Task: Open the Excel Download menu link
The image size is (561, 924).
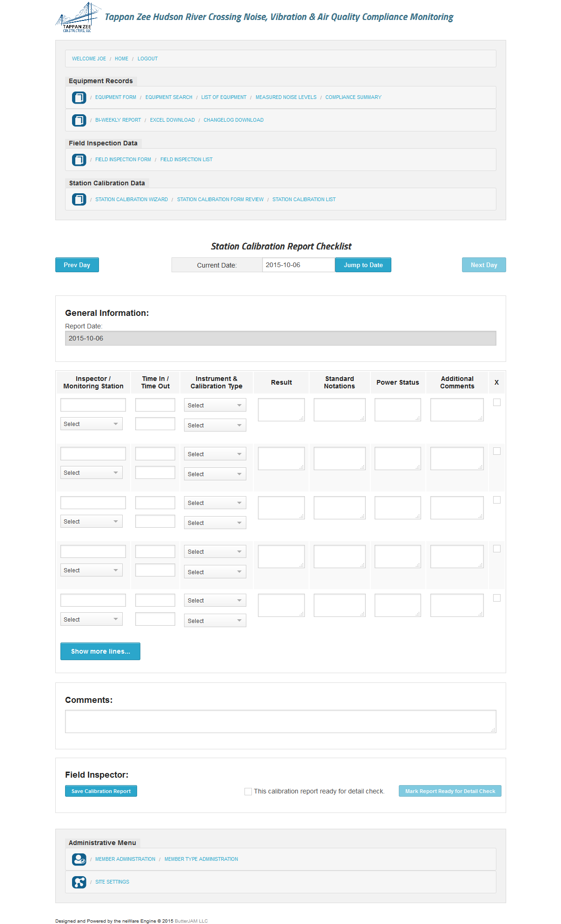Action: 172,120
